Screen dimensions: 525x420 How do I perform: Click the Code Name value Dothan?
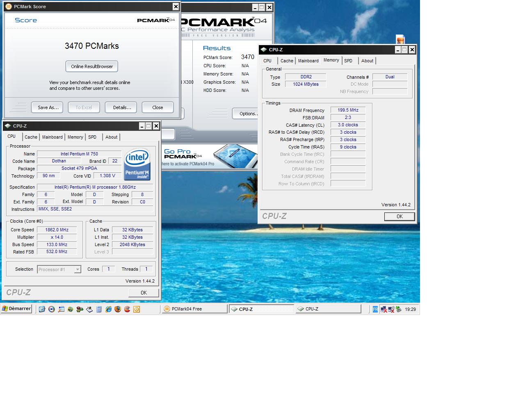click(59, 161)
